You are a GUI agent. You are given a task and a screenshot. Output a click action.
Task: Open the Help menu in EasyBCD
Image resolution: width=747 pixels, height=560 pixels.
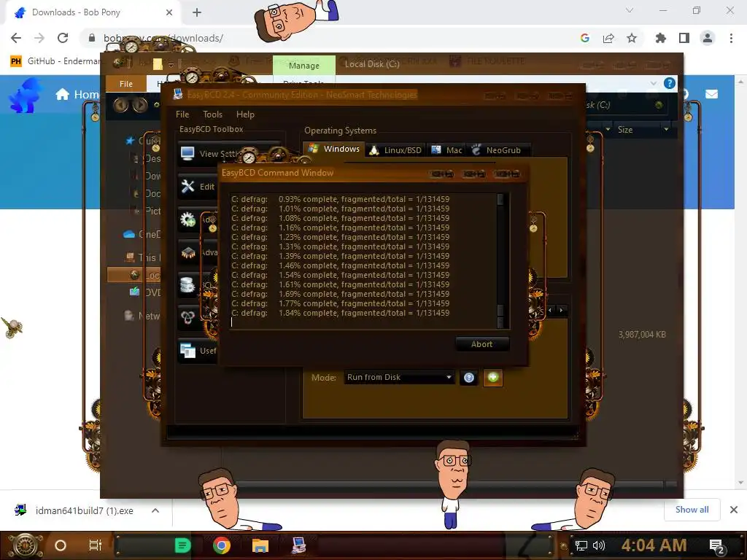[x=245, y=114]
